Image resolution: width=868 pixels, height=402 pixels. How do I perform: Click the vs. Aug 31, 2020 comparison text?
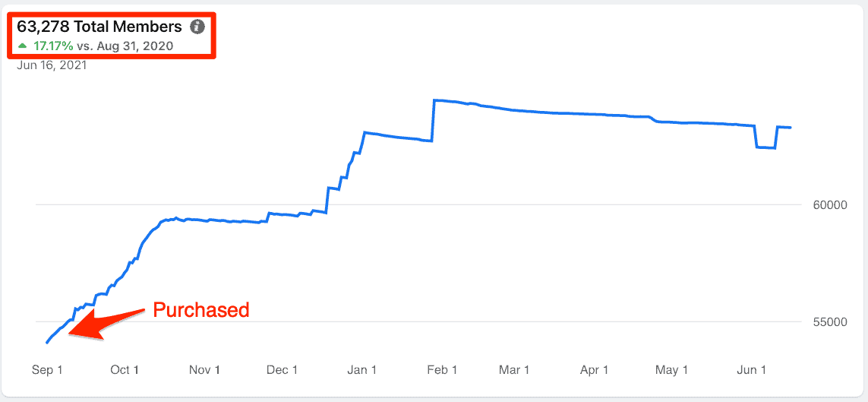(x=122, y=46)
